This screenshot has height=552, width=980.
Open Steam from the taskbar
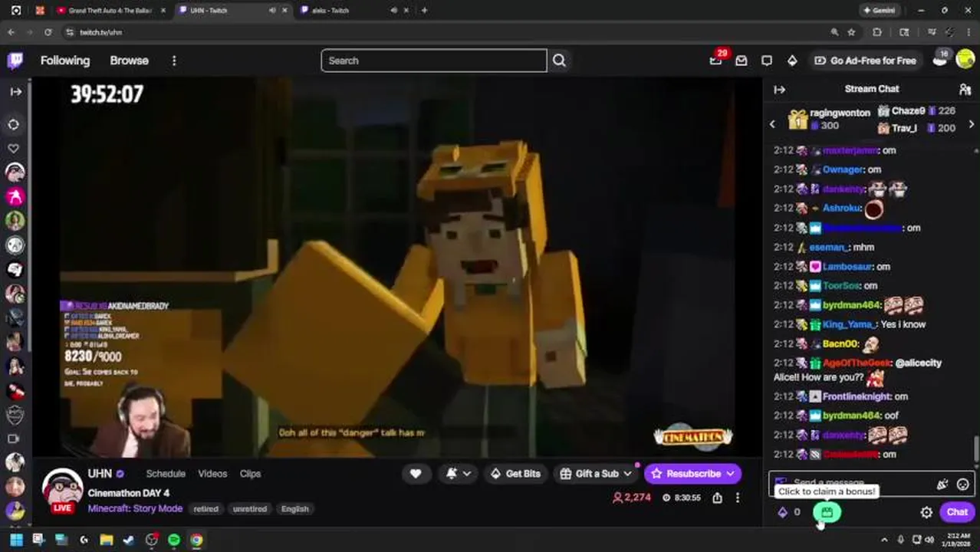pos(129,540)
